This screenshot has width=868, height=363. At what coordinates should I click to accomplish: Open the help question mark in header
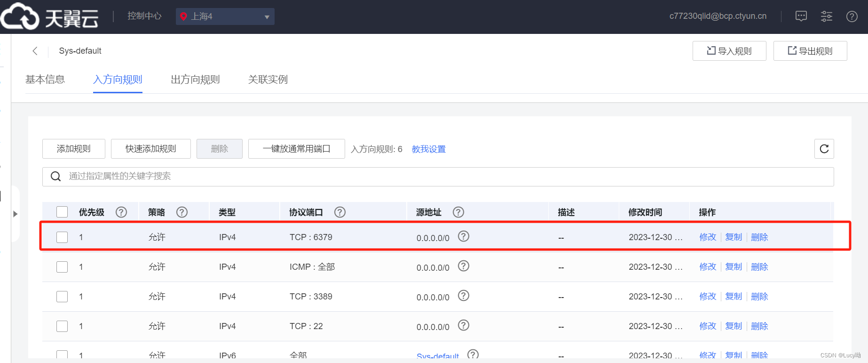click(852, 16)
